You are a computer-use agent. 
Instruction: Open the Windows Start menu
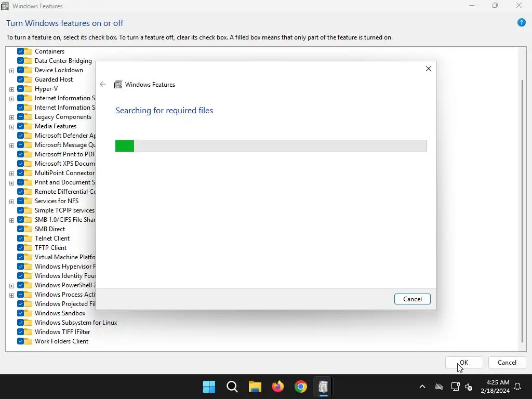[209, 387]
